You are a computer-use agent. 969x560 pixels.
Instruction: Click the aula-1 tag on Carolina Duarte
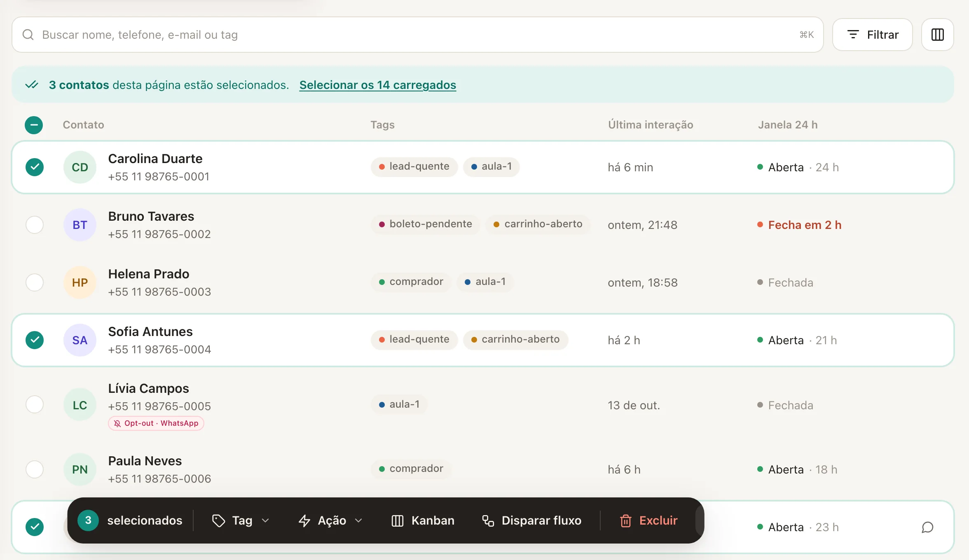click(x=492, y=167)
